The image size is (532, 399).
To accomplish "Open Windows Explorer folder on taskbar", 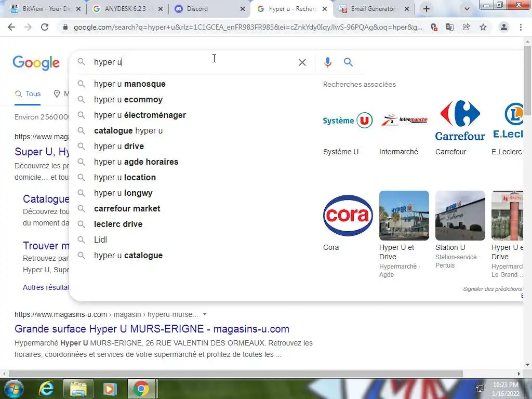I will [78, 389].
